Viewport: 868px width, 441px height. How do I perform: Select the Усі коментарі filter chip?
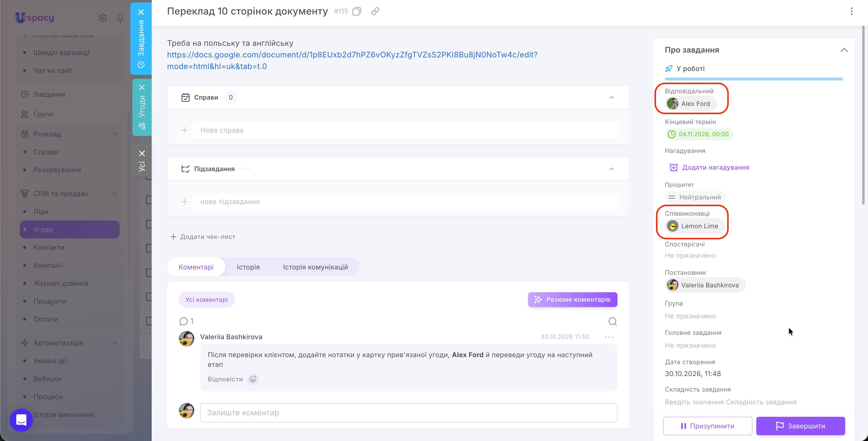pyautogui.click(x=206, y=300)
